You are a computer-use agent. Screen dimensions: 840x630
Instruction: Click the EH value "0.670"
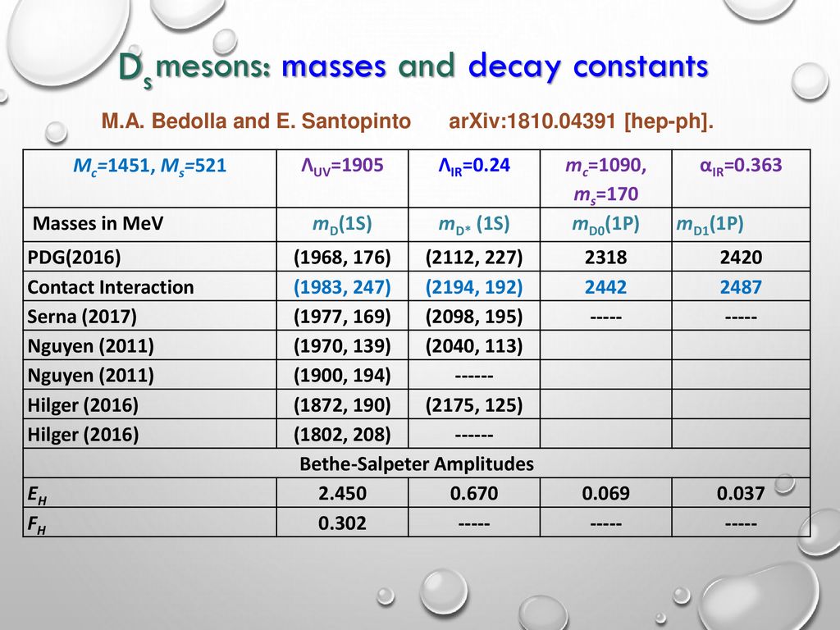point(474,493)
